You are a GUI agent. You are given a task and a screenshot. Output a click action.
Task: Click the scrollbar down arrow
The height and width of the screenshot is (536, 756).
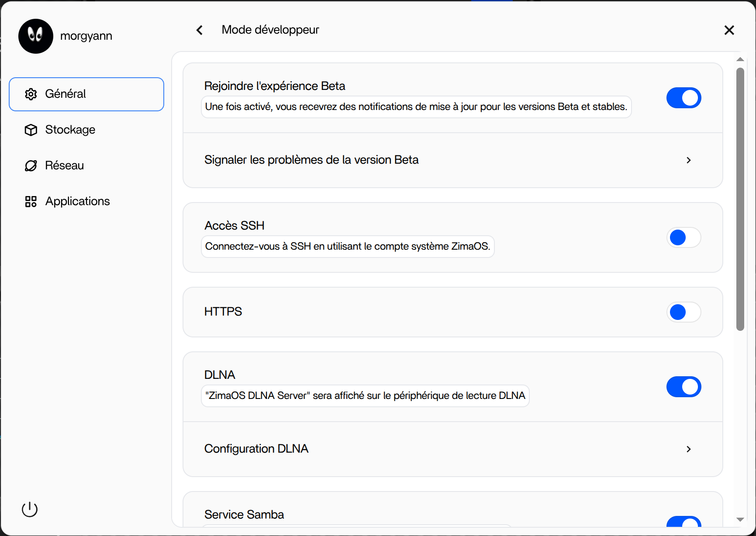click(x=740, y=519)
